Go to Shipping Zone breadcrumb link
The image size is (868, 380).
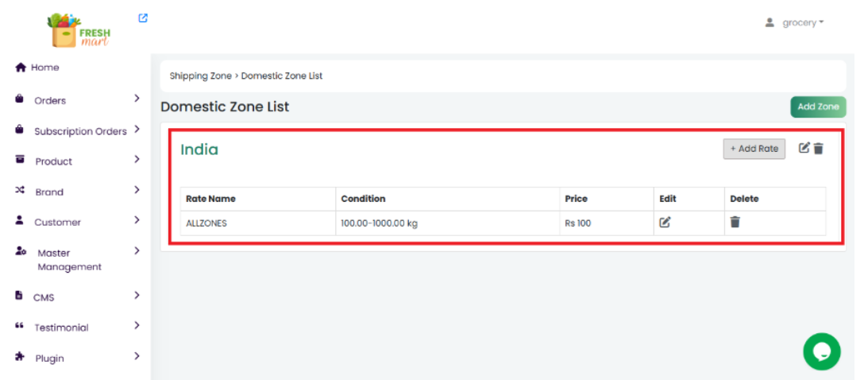pyautogui.click(x=200, y=76)
